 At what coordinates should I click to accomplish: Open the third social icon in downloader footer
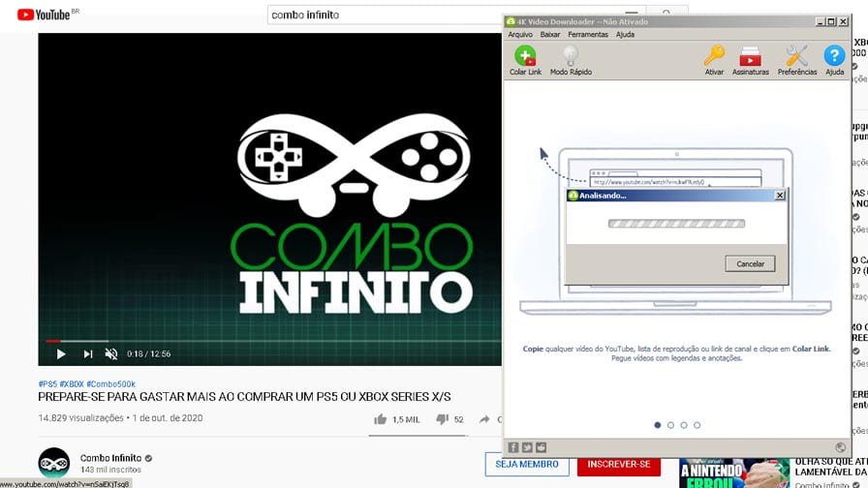[541, 447]
